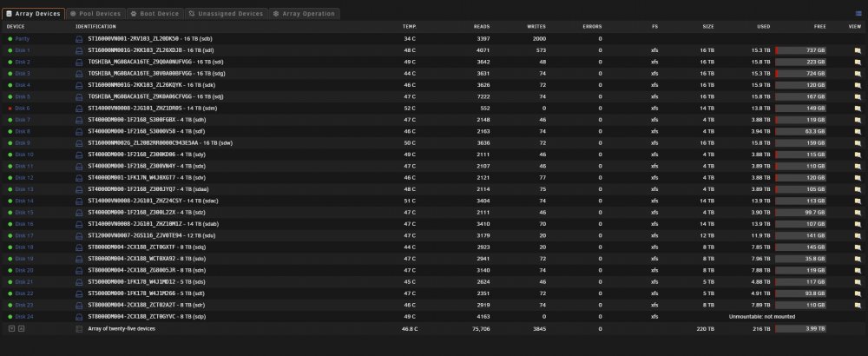Image resolution: width=868 pixels, height=356 pixels.
Task: Select the Unassigned Devices tab
Action: tap(226, 14)
